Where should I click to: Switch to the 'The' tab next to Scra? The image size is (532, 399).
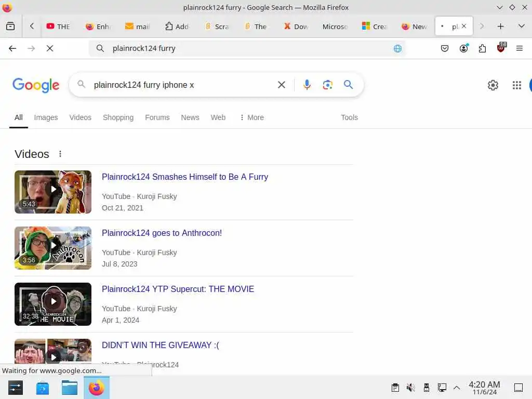256,26
